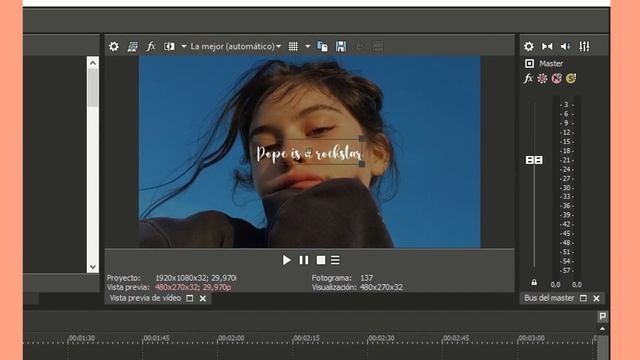Screen dimensions: 640x360
Task: Open video preview properties gear icon
Action: (x=114, y=47)
